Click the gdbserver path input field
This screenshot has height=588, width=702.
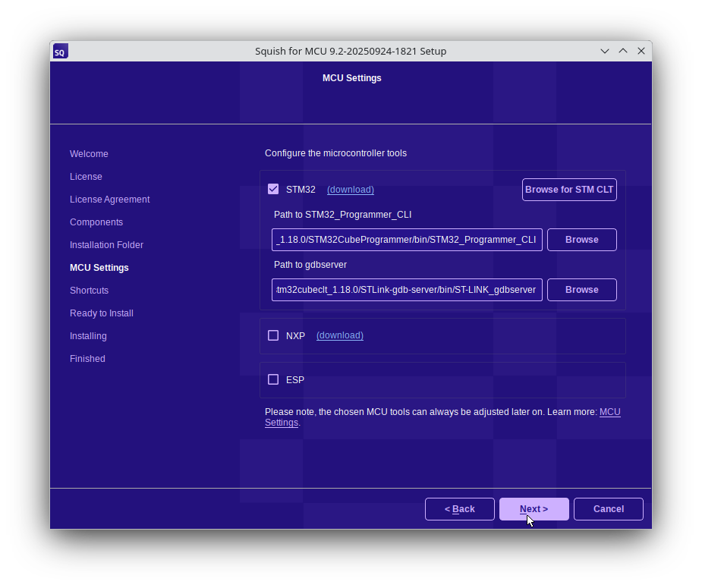coord(407,290)
